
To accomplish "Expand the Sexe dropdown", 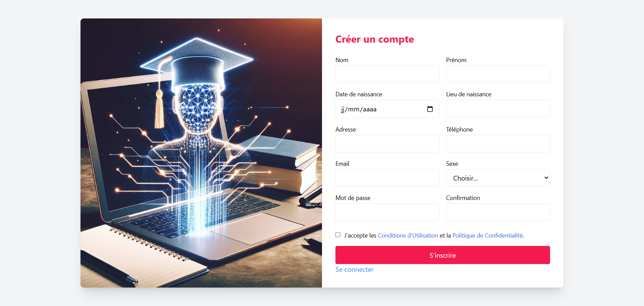I will point(498,178).
